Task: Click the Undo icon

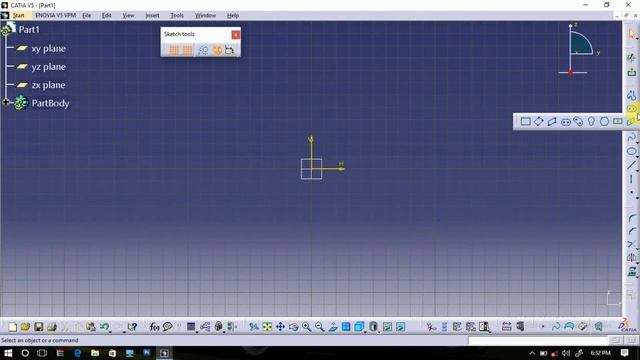Action: coord(104,327)
